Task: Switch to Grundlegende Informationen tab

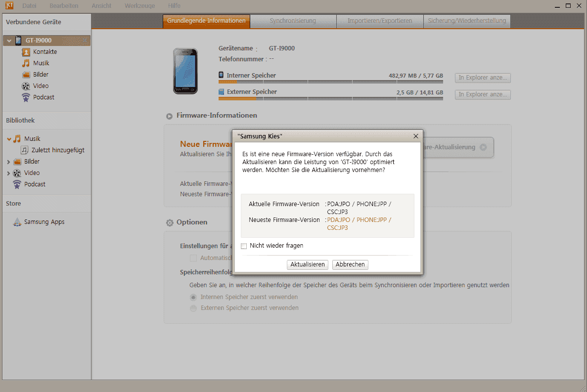Action: [x=206, y=21]
